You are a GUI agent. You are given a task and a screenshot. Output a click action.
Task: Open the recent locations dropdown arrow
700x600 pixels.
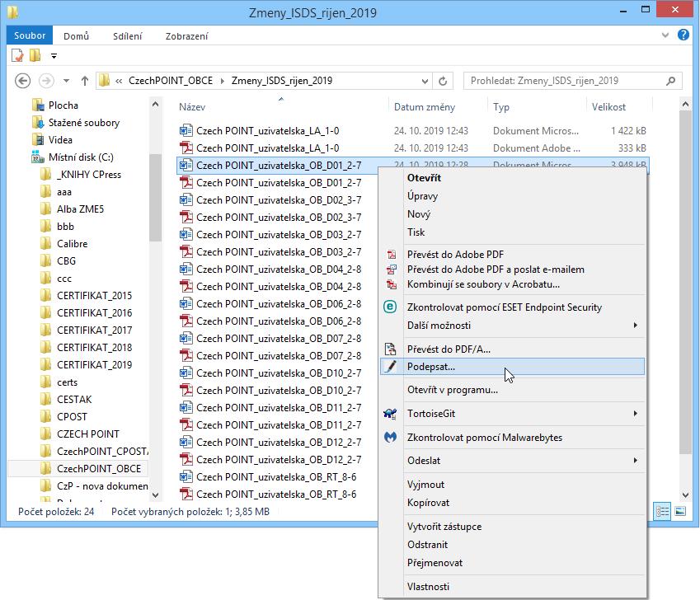tap(66, 81)
